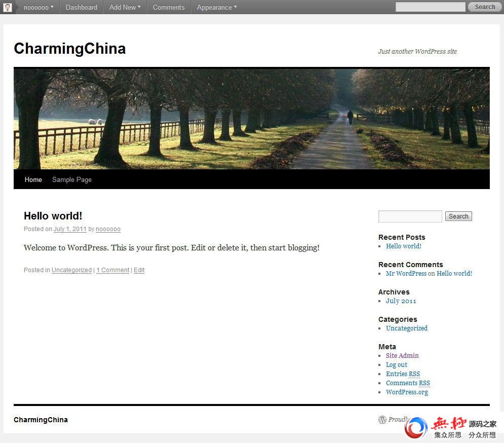Image resolution: width=504 pixels, height=443 pixels.
Task: Open the Entries RSS feed link
Action: point(403,374)
